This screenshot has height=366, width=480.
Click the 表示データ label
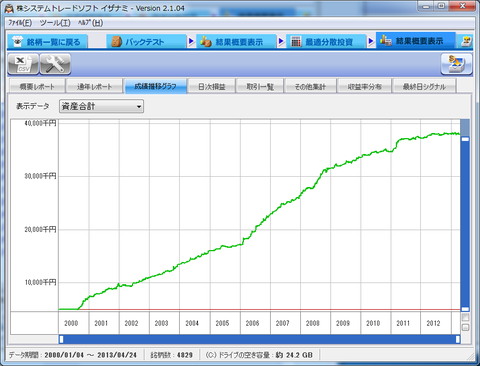pyautogui.click(x=33, y=106)
